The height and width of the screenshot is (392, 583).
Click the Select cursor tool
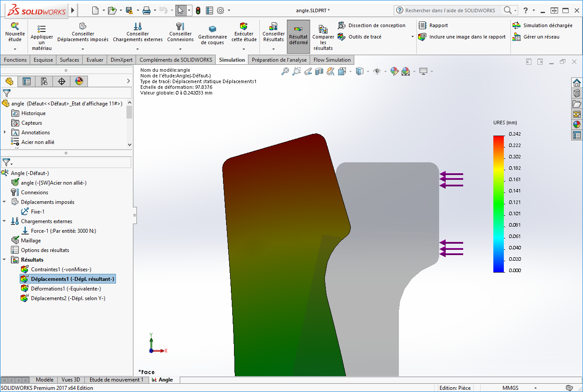(181, 10)
